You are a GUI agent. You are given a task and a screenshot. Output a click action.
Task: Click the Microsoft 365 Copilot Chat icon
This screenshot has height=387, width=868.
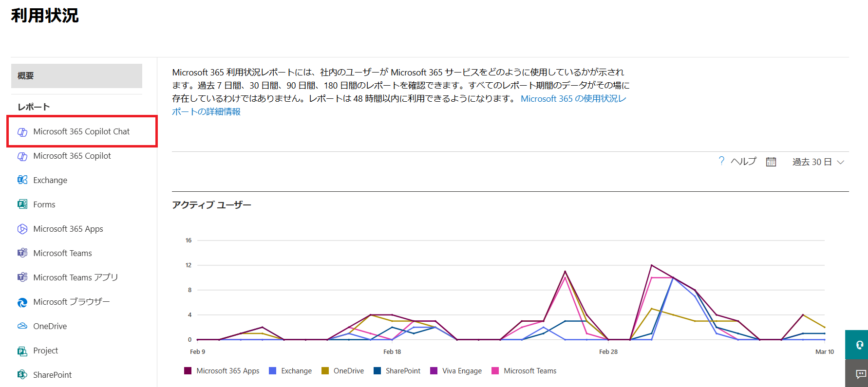click(x=22, y=132)
